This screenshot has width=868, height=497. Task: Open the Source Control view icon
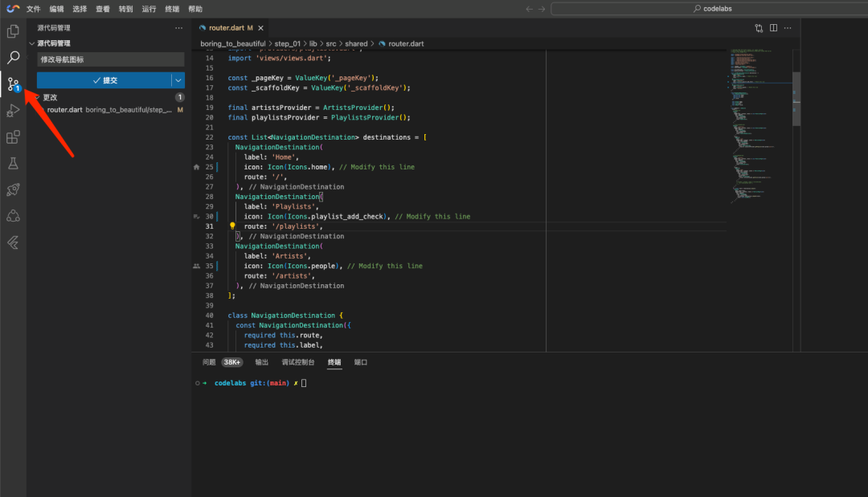tap(14, 84)
